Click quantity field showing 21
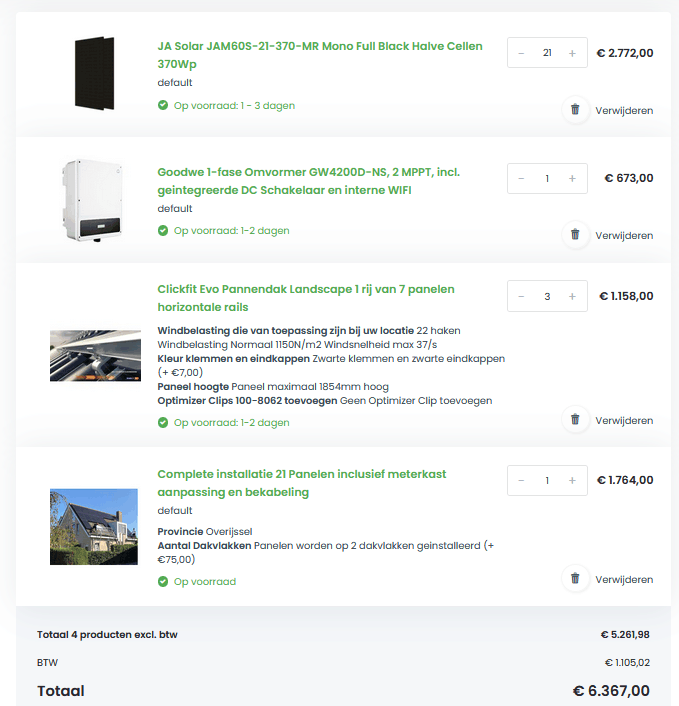 547,53
